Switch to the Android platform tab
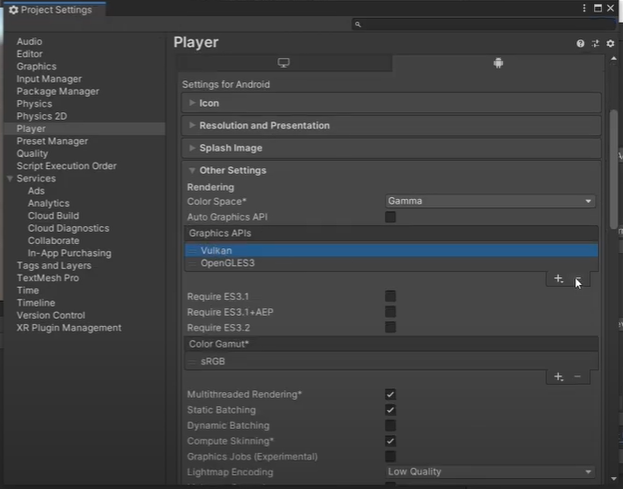This screenshot has height=489, width=623. pos(498,63)
